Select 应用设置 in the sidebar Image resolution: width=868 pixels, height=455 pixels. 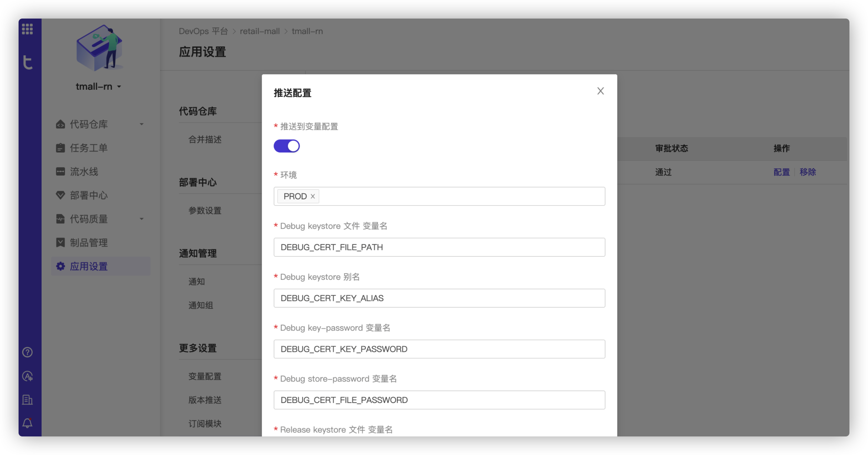tap(89, 266)
